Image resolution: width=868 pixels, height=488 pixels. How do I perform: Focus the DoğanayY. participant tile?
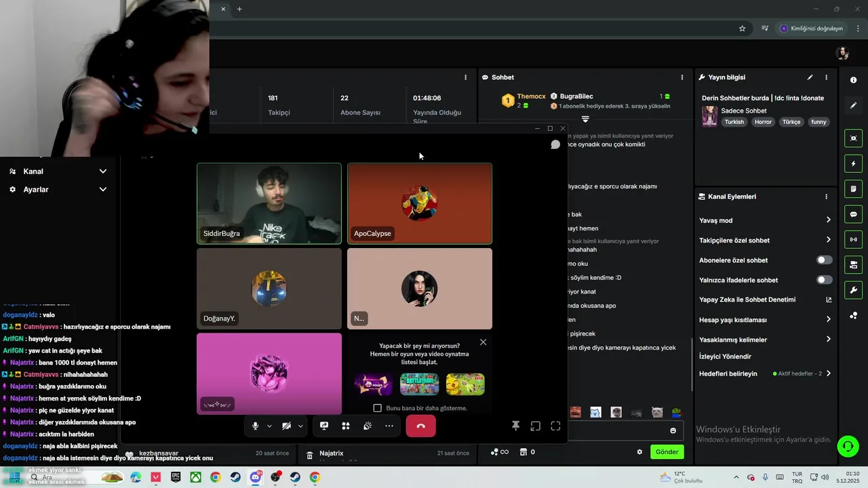coord(269,289)
